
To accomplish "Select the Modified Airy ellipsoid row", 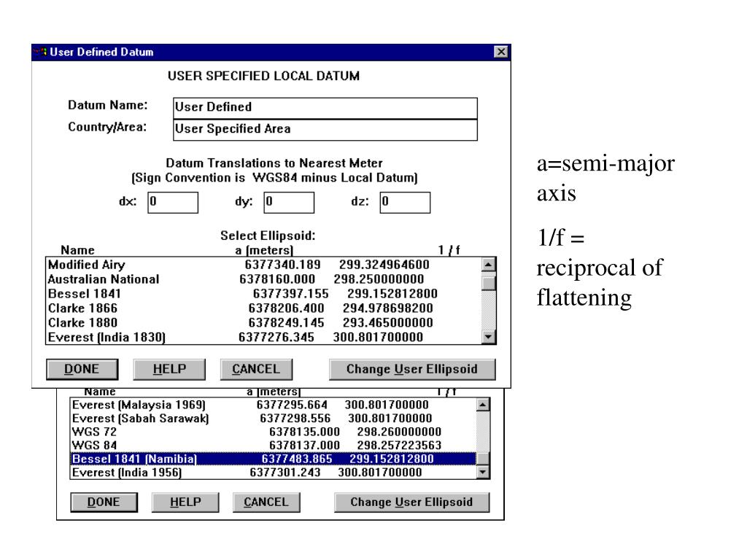I will point(264,265).
